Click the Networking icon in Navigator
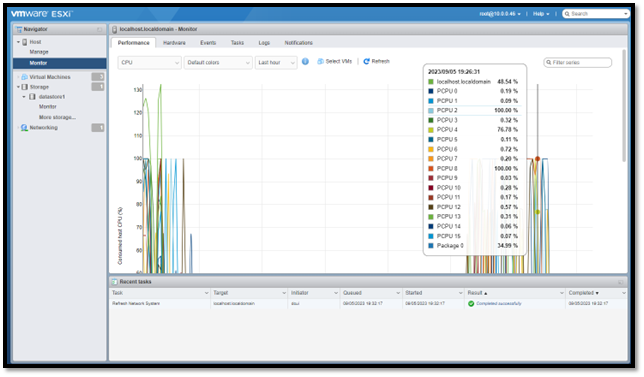644x377 pixels. tap(25, 128)
